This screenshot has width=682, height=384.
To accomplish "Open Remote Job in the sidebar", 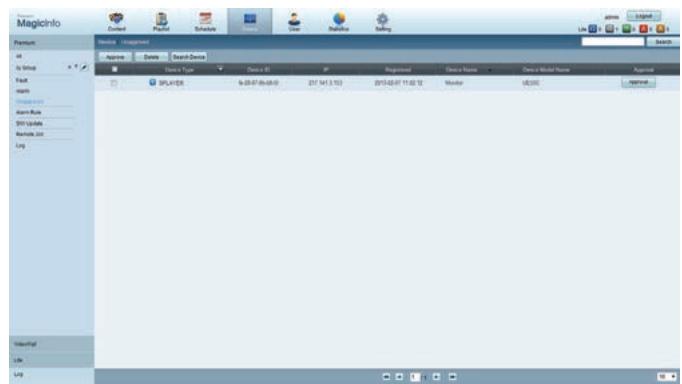I will [30, 134].
